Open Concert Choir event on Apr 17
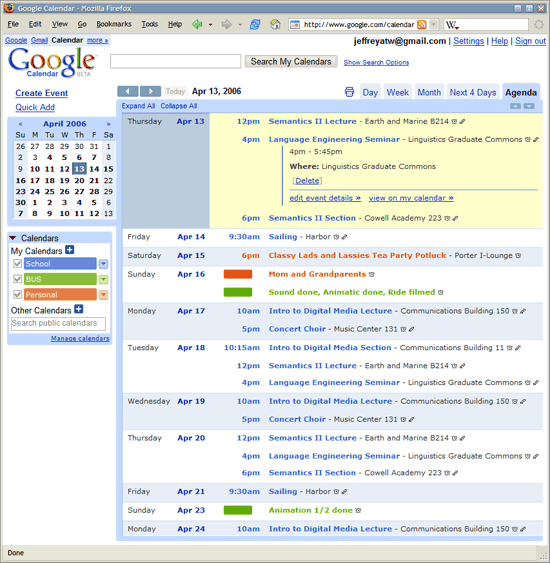 pos(297,329)
